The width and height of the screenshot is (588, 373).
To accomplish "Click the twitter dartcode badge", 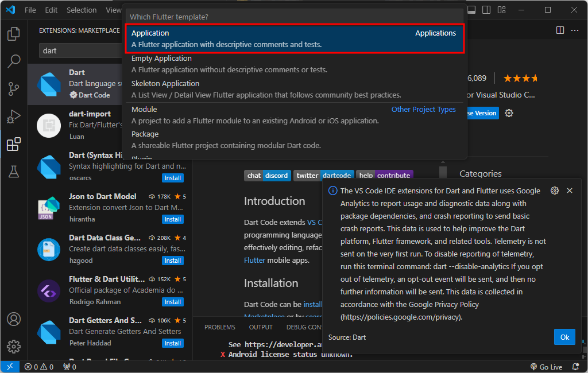I will click(324, 175).
